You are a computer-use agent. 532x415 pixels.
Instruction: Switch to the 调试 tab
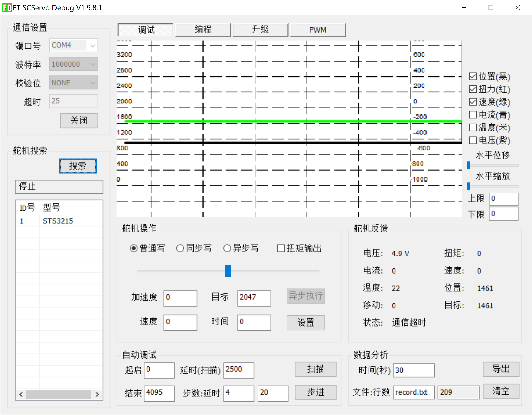[145, 30]
